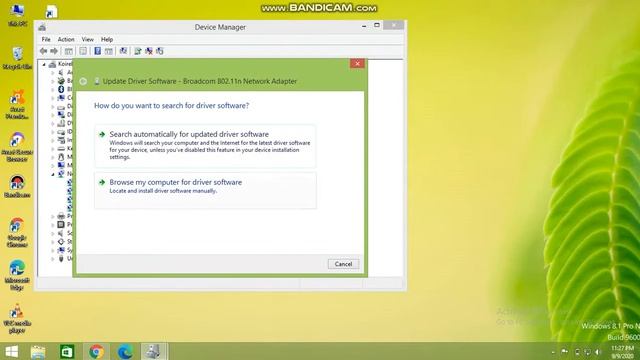Click the Update Driver Software toolbar icon
The image size is (640, 360).
click(138, 51)
